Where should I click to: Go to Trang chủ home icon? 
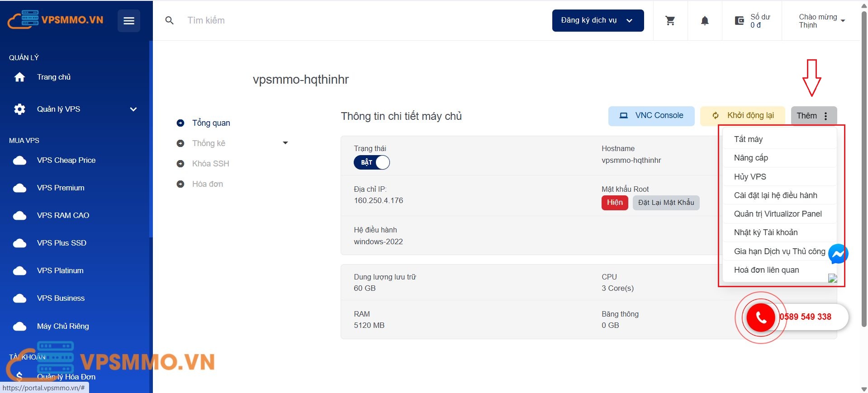pos(19,77)
